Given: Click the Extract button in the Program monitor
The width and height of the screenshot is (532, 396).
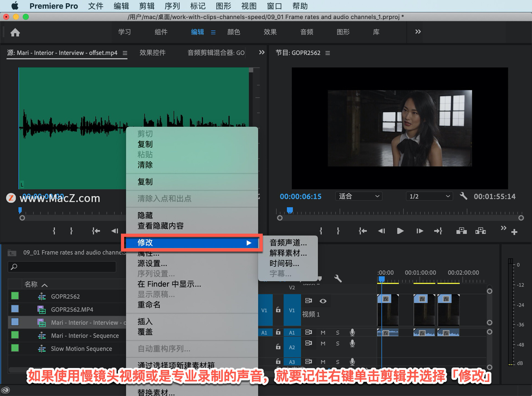Looking at the screenshot, I should pos(480,231).
